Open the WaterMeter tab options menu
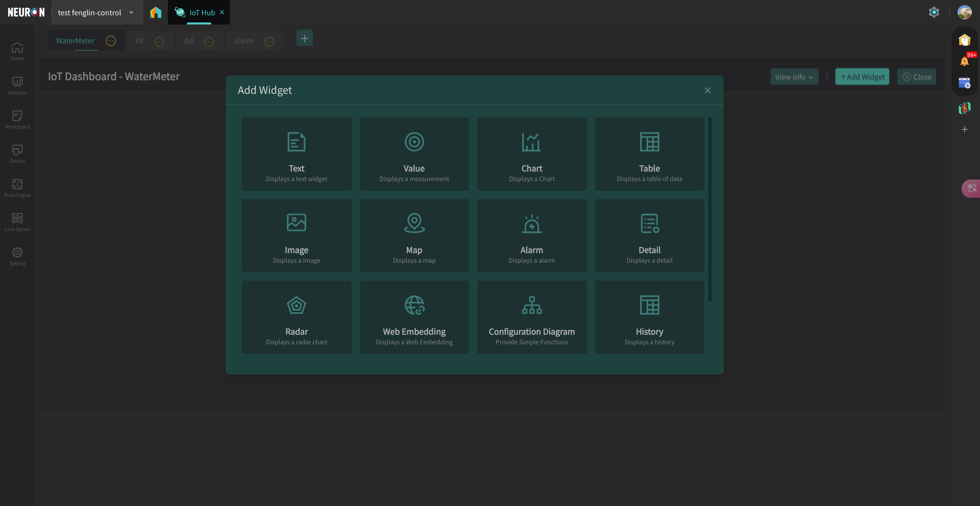The width and height of the screenshot is (980, 506). click(111, 41)
